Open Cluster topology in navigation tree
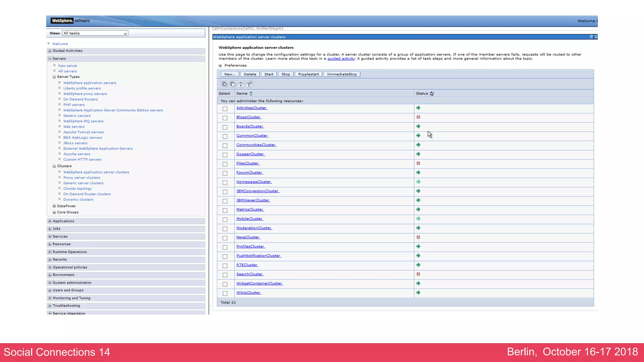This screenshot has width=644, height=362. click(77, 189)
